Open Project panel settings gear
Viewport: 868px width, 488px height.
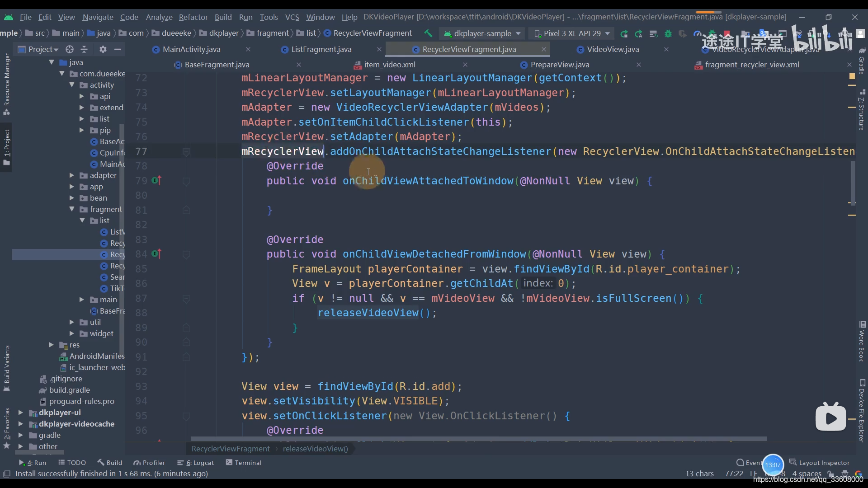(x=103, y=49)
